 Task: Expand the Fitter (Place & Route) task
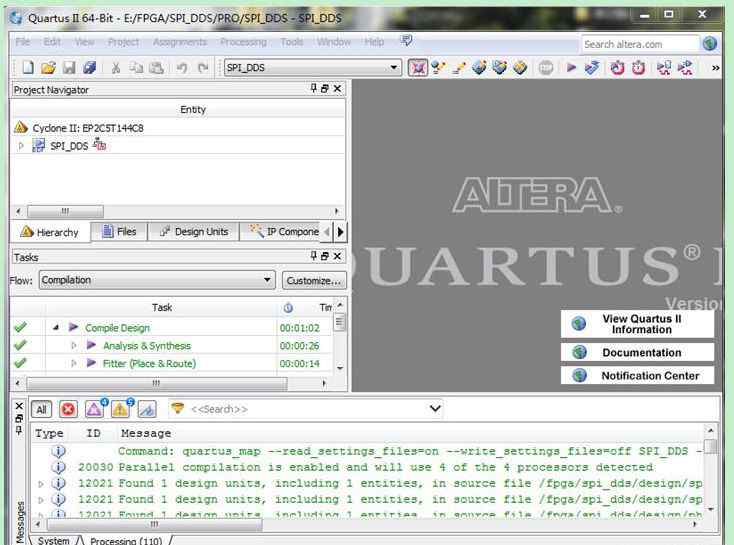click(73, 363)
